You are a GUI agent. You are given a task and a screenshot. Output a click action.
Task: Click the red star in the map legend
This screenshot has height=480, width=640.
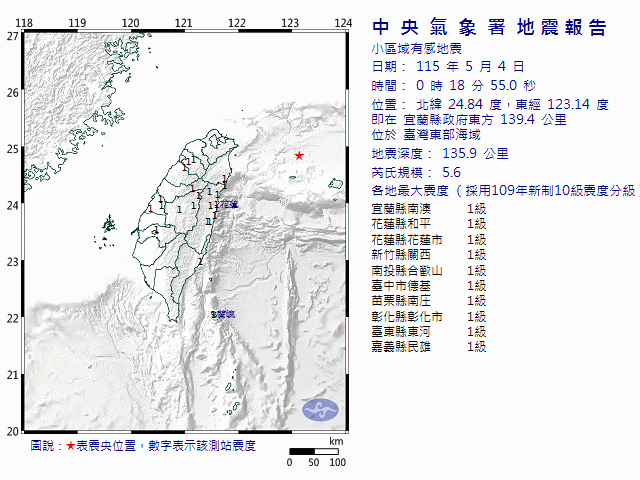[71, 446]
